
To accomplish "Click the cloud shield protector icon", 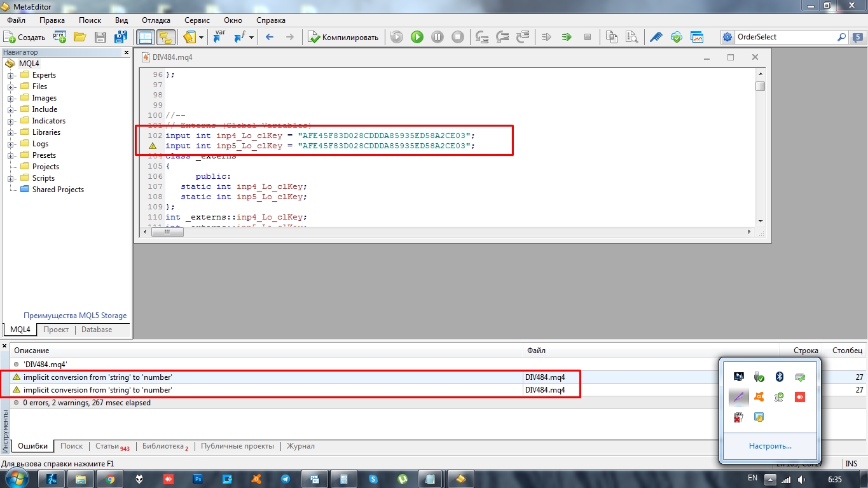I will [677, 37].
